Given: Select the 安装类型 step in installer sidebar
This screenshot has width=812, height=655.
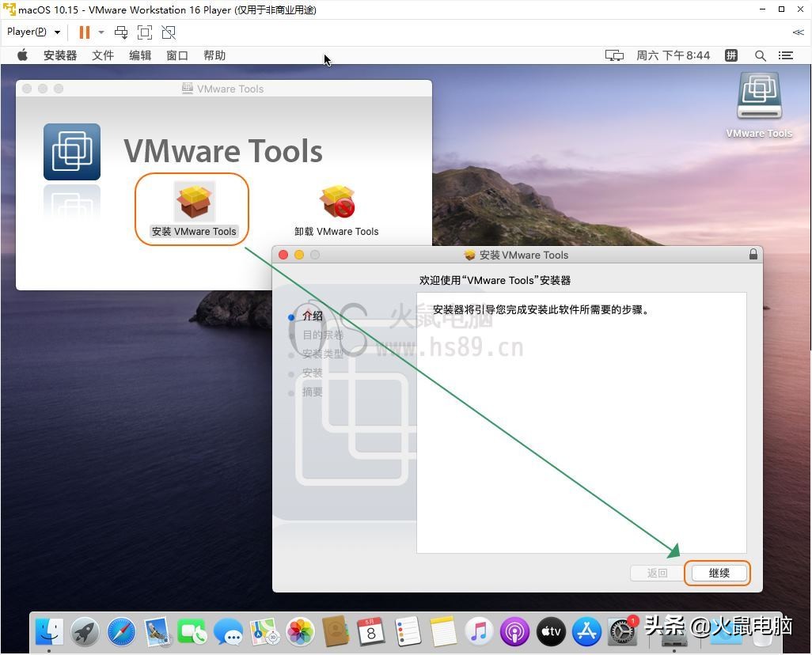Looking at the screenshot, I should click(322, 354).
